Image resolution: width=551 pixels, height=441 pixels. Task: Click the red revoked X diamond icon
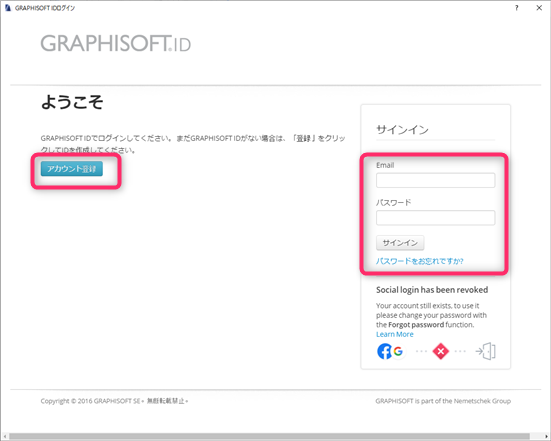[441, 351]
